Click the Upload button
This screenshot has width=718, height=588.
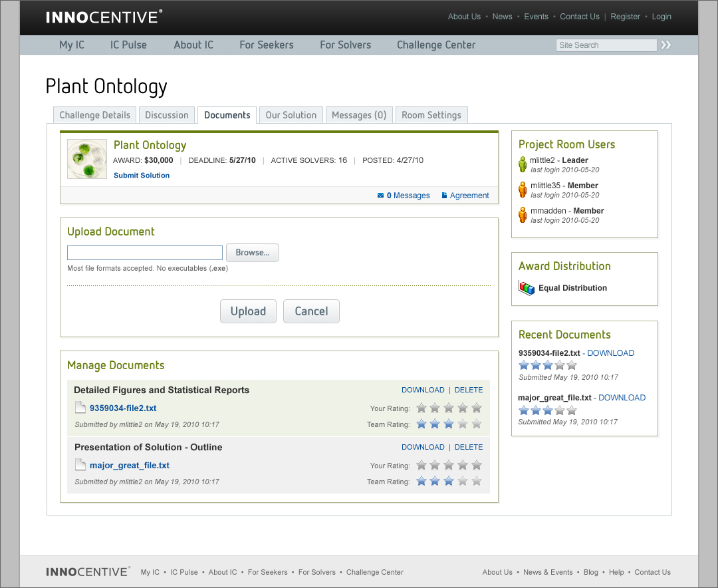pyautogui.click(x=248, y=311)
